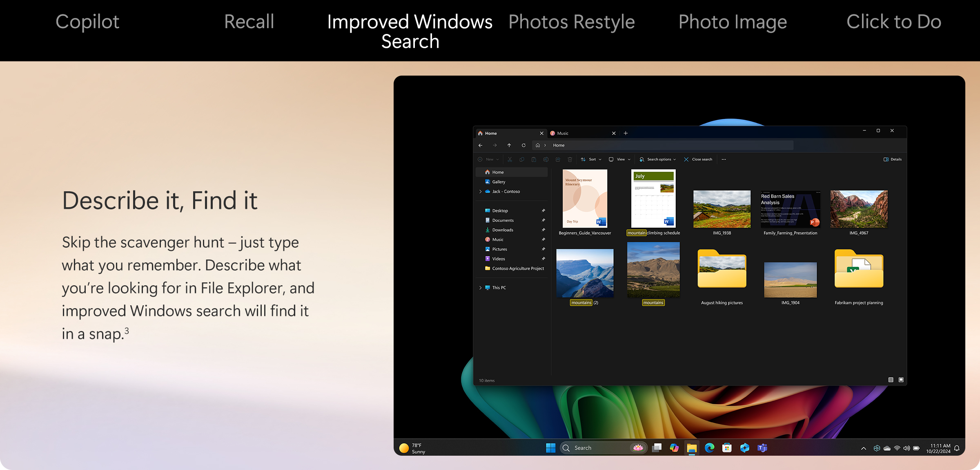This screenshot has width=980, height=470.
Task: Click the taskbar Search box
Action: click(604, 448)
